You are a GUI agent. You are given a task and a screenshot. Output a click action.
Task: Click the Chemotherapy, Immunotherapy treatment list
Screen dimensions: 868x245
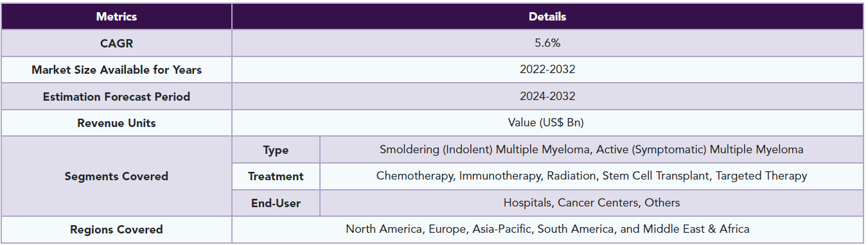click(x=591, y=176)
